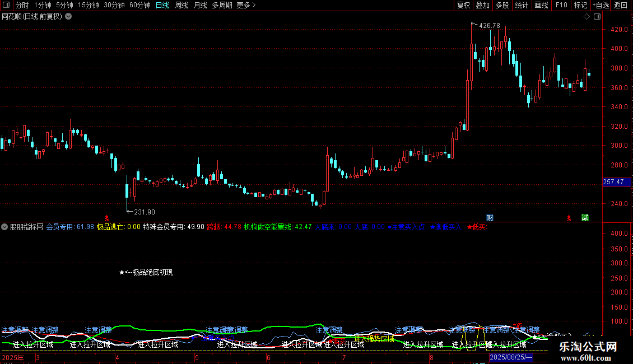Switch to 分时 period tab
The width and height of the screenshot is (633, 364).
(x=22, y=5)
